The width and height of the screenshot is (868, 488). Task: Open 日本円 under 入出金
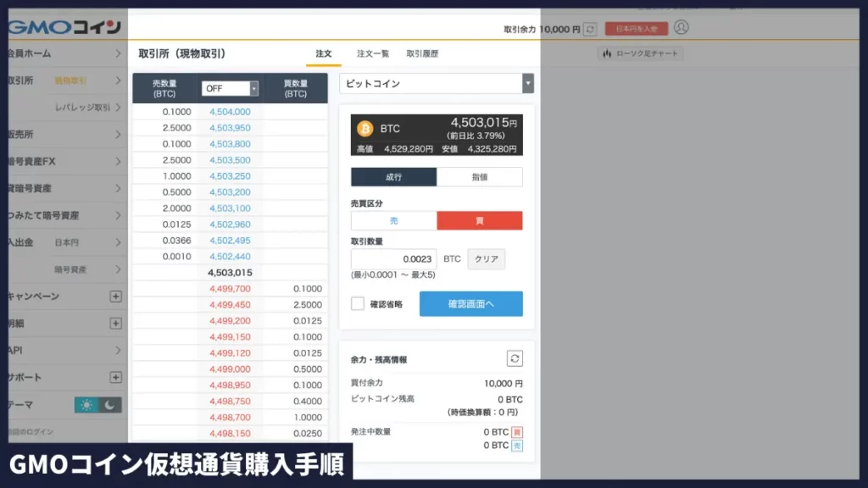click(x=66, y=242)
